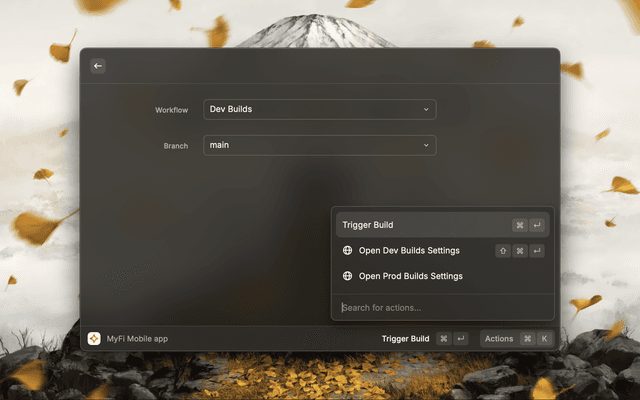This screenshot has width=640, height=400.
Task: Click globe icon beside Open Dev Builds Settings
Action: tap(347, 250)
